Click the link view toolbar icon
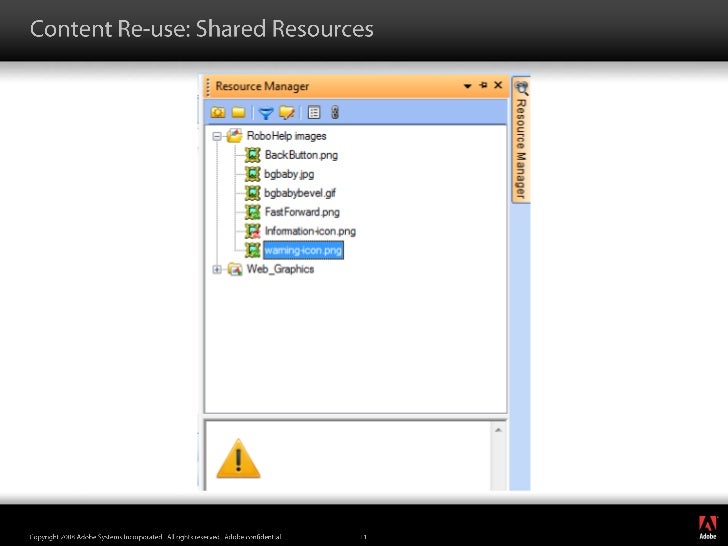This screenshot has height=546, width=728. pos(335,112)
